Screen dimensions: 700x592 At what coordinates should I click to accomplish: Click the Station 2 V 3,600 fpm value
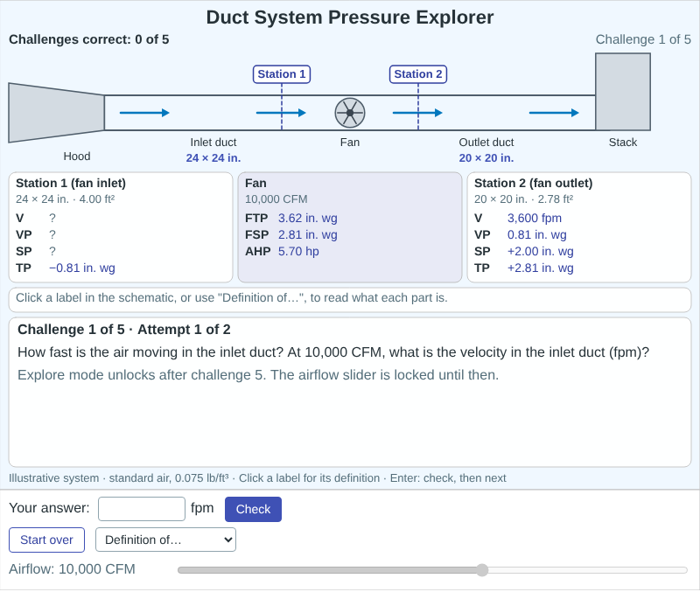[535, 218]
